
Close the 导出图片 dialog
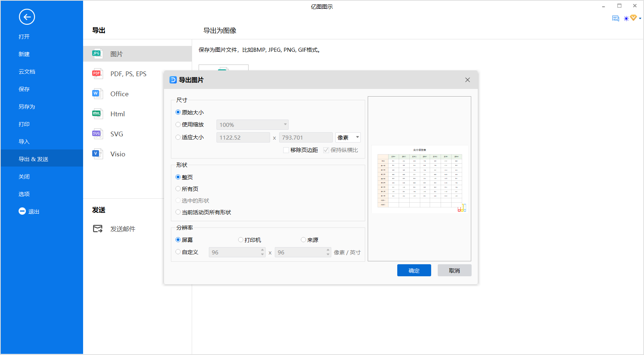tap(468, 80)
